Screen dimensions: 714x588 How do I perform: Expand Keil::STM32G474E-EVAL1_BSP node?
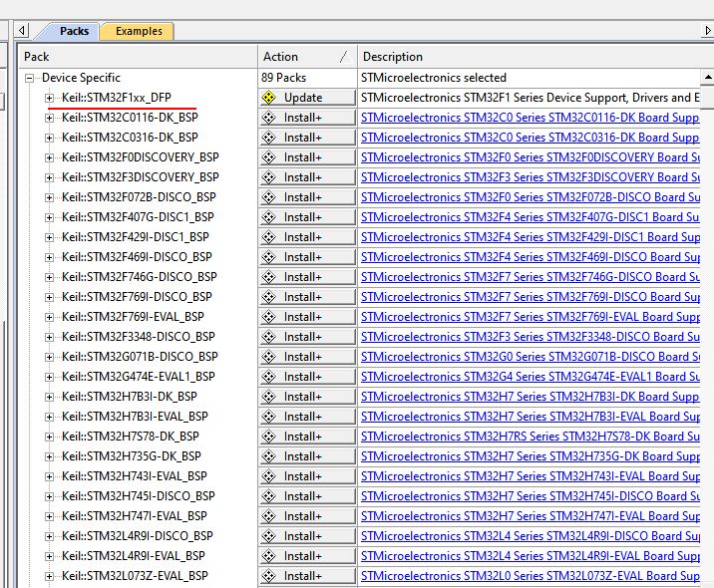coord(49,378)
